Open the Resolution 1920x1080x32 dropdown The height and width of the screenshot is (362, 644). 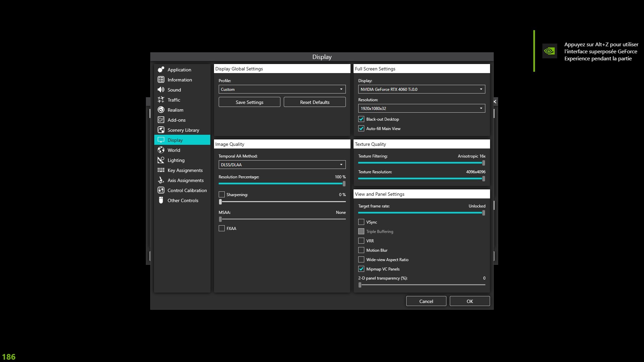coord(421,108)
